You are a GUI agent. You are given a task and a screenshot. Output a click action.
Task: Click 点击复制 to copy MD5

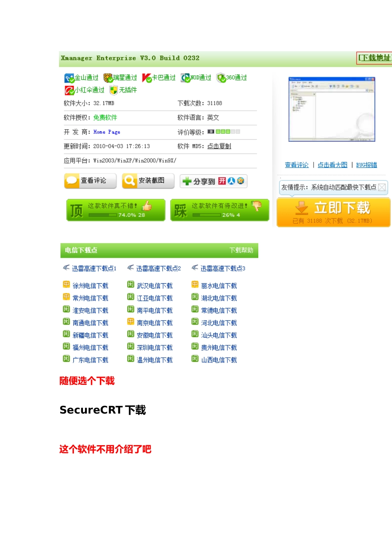219,146
